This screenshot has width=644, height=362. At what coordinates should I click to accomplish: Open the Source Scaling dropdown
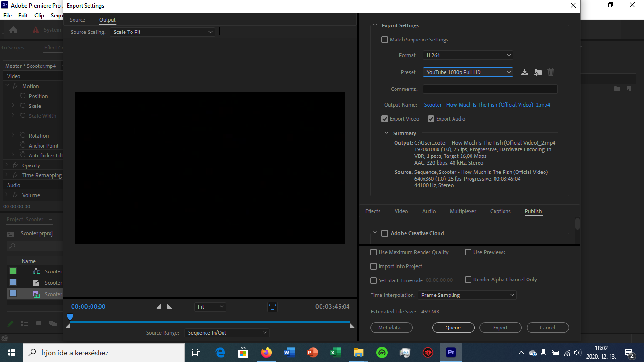click(162, 32)
